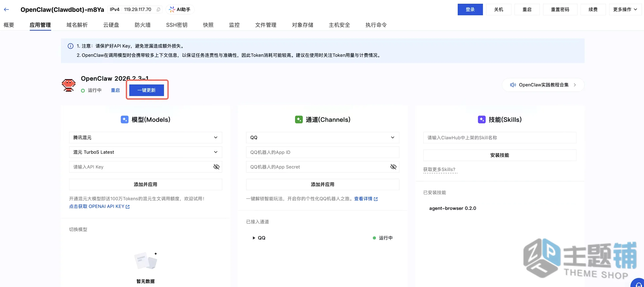Screen dimensions: 644x287
Task: Click external link icon after OPENAI API KEY
Action: click(128, 207)
